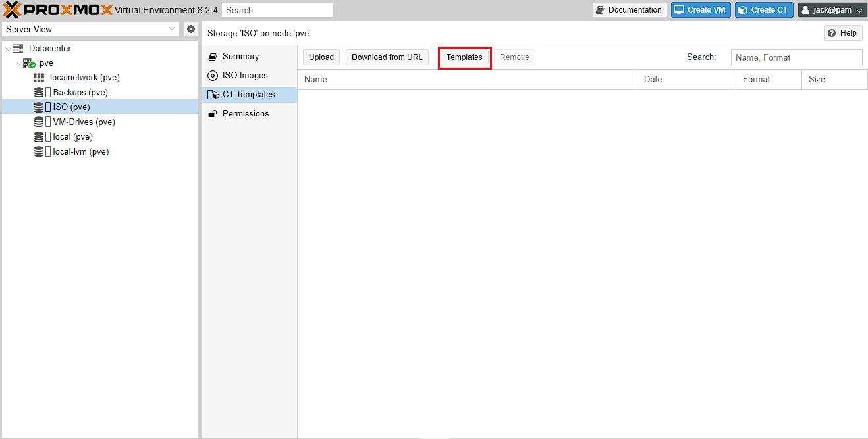This screenshot has height=439, width=868.
Task: Sort by the Date column header
Action: [x=686, y=80]
